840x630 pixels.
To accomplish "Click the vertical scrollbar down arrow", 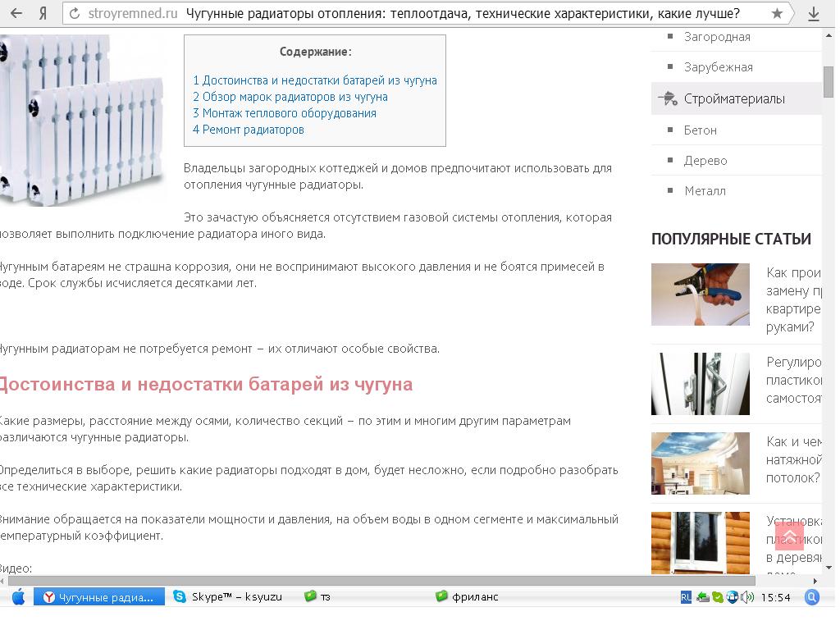I will (x=829, y=568).
